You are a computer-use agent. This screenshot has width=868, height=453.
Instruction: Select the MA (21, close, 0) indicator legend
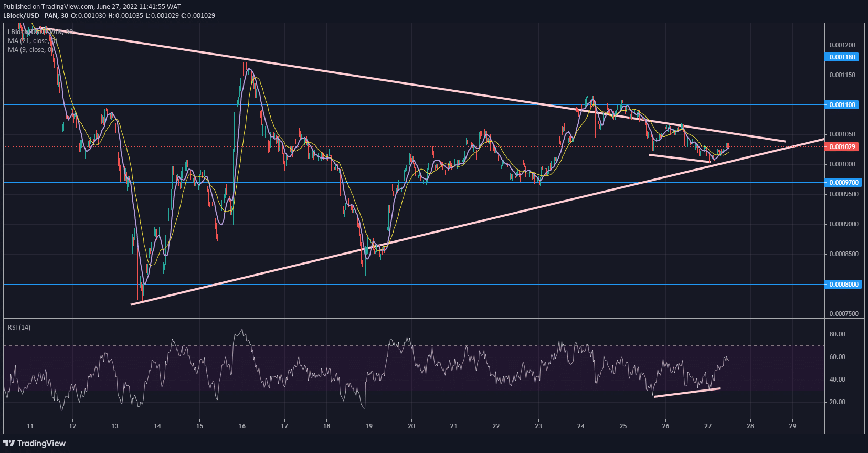tap(32, 40)
